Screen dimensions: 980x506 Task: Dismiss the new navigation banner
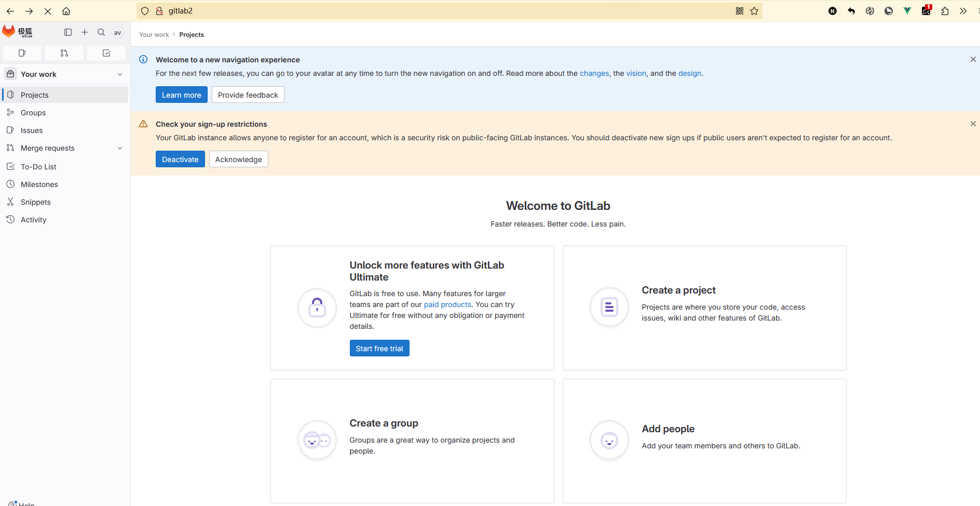pyautogui.click(x=973, y=59)
